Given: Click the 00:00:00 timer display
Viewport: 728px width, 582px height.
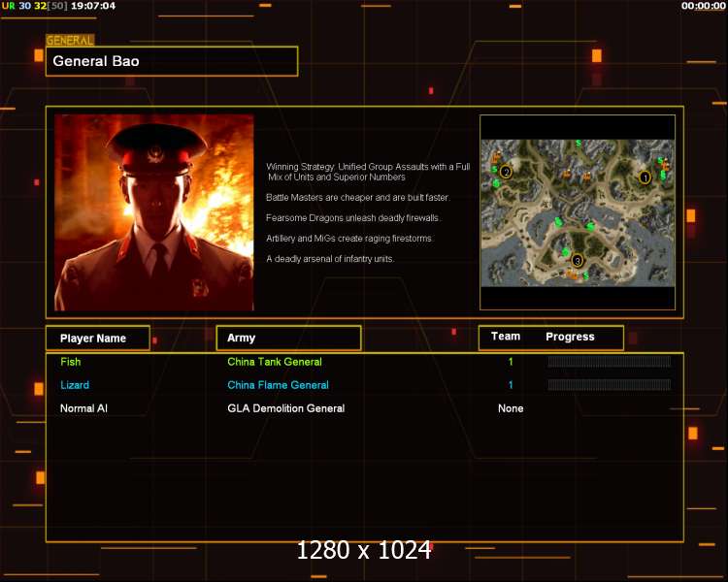Looking at the screenshot, I should point(703,6).
